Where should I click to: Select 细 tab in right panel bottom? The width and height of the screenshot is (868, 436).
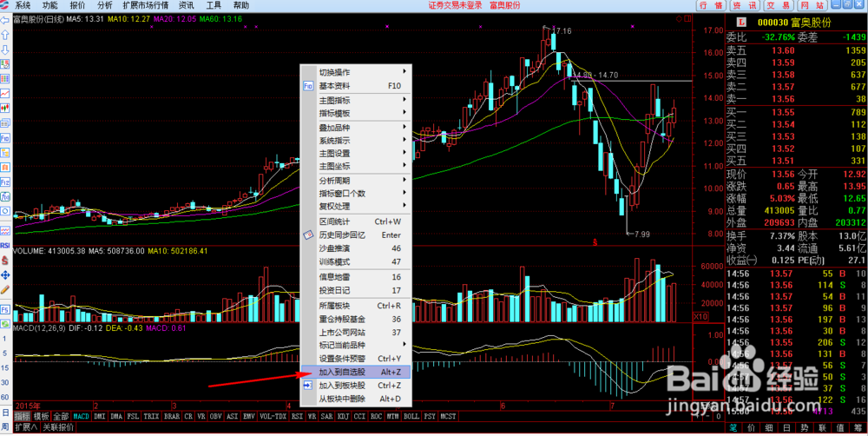[769, 427]
